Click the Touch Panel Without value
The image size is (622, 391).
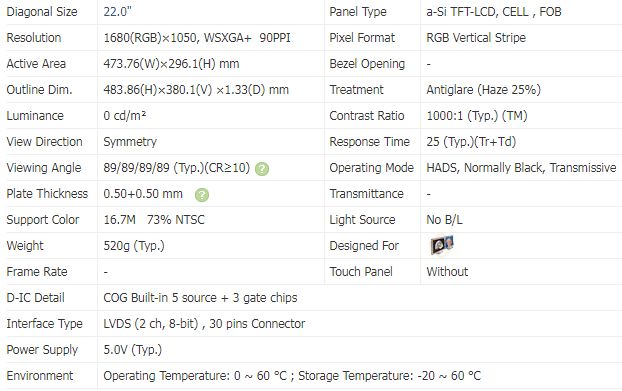[x=447, y=272]
